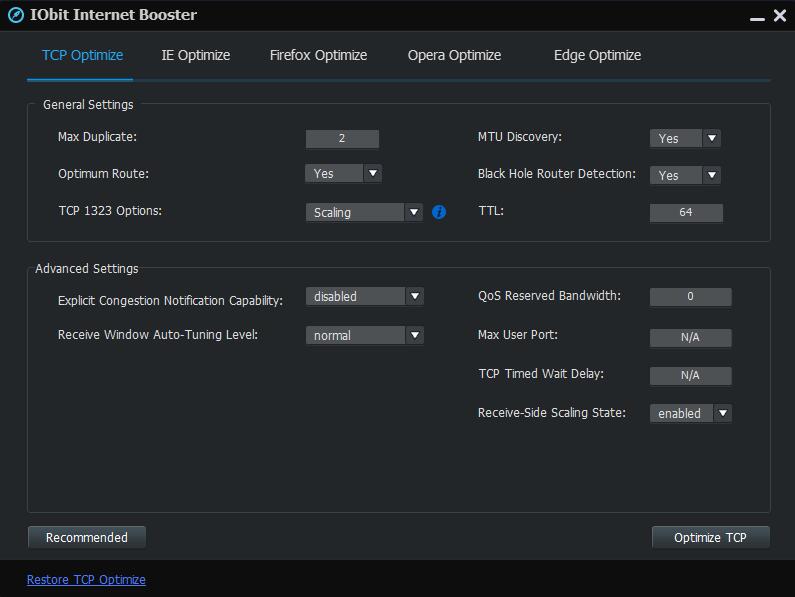795x597 pixels.
Task: Click the 'General Settings' group heading
Action: [x=88, y=104]
